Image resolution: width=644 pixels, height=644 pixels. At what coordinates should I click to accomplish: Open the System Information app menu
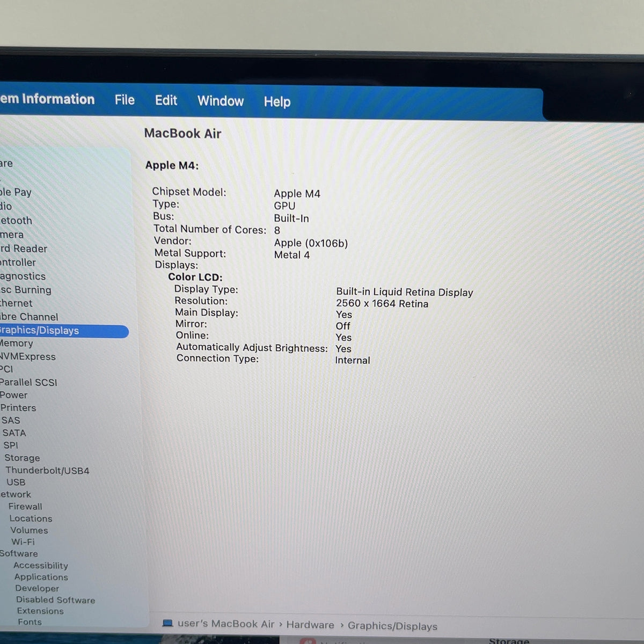tap(47, 99)
